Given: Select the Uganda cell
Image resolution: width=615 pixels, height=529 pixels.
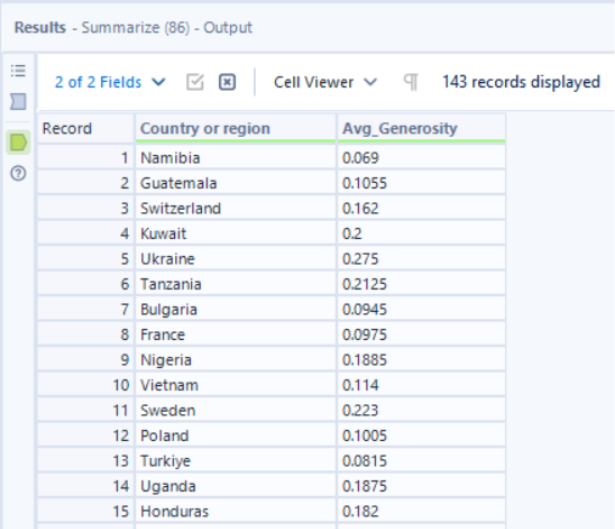Looking at the screenshot, I should (235, 486).
